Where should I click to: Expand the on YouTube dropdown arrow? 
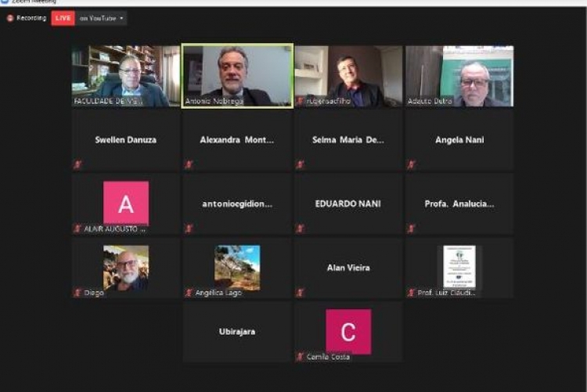pos(121,18)
